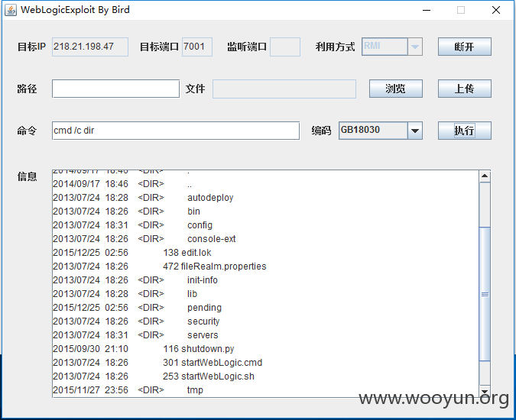Open the GB18030 encoding dropdown arrow
The image size is (516, 420).
click(x=415, y=131)
